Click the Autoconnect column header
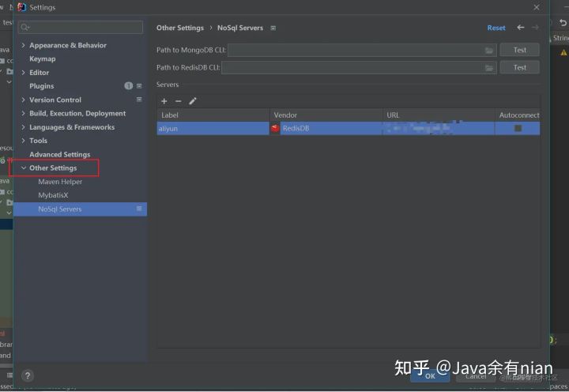Image resolution: width=569 pixels, height=392 pixels. coord(518,115)
